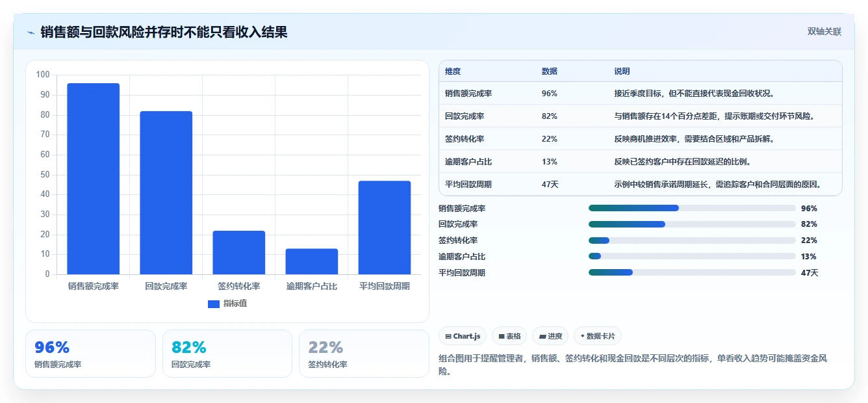Click the 82% cell in the table
Image resolution: width=868 pixels, height=403 pixels.
click(549, 116)
